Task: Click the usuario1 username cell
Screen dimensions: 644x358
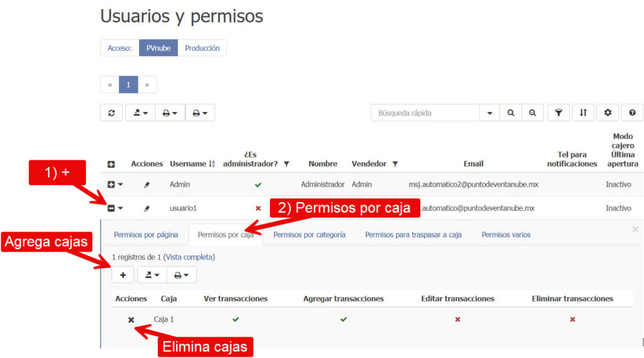Action: [x=183, y=208]
